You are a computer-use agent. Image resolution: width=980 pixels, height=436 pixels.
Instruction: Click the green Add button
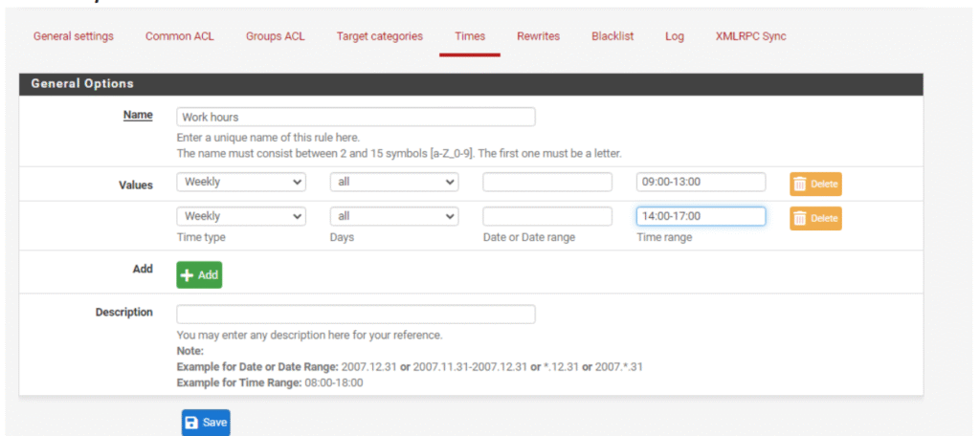point(199,274)
